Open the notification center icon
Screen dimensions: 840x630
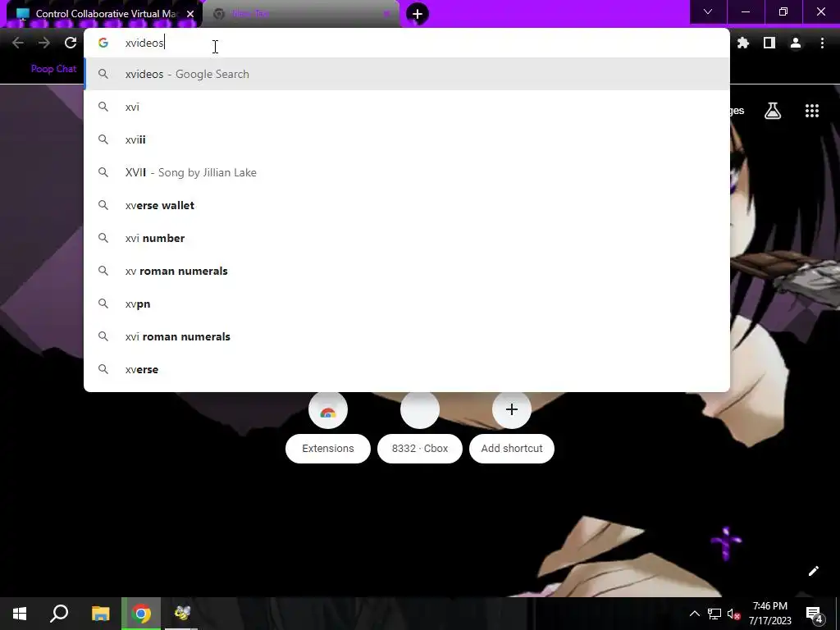click(815, 614)
